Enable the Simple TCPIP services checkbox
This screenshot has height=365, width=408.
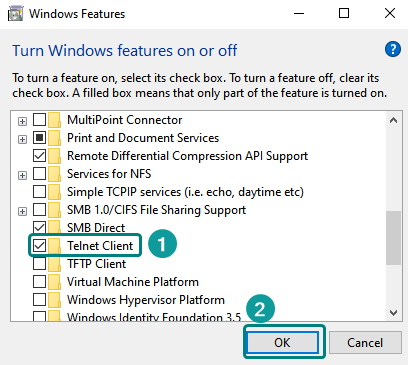coord(39,192)
